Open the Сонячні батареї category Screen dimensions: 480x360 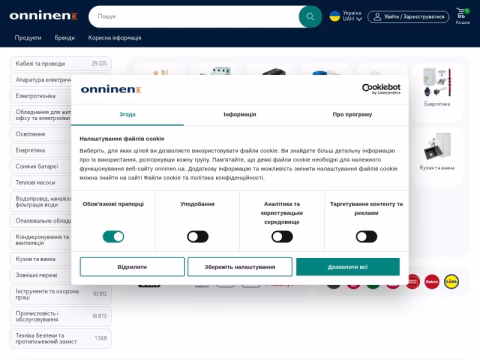(40, 166)
